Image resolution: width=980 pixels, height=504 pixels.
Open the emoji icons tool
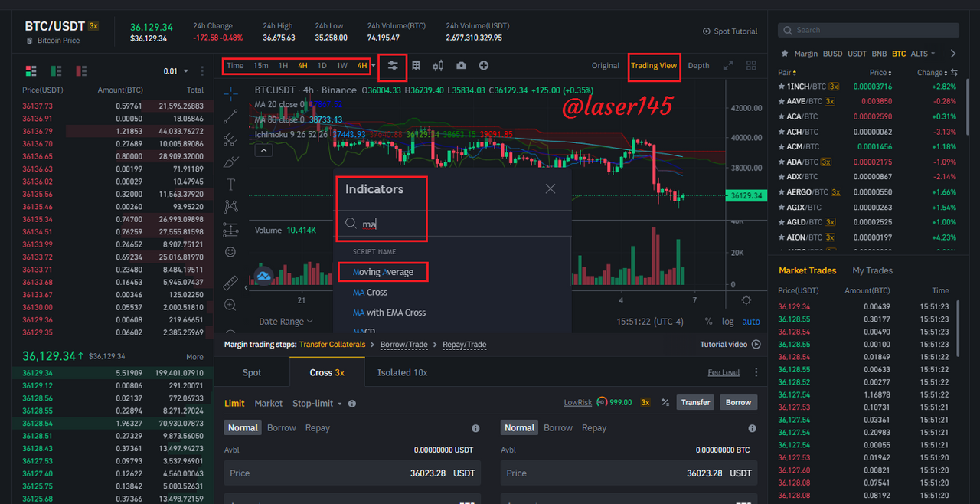tap(230, 252)
